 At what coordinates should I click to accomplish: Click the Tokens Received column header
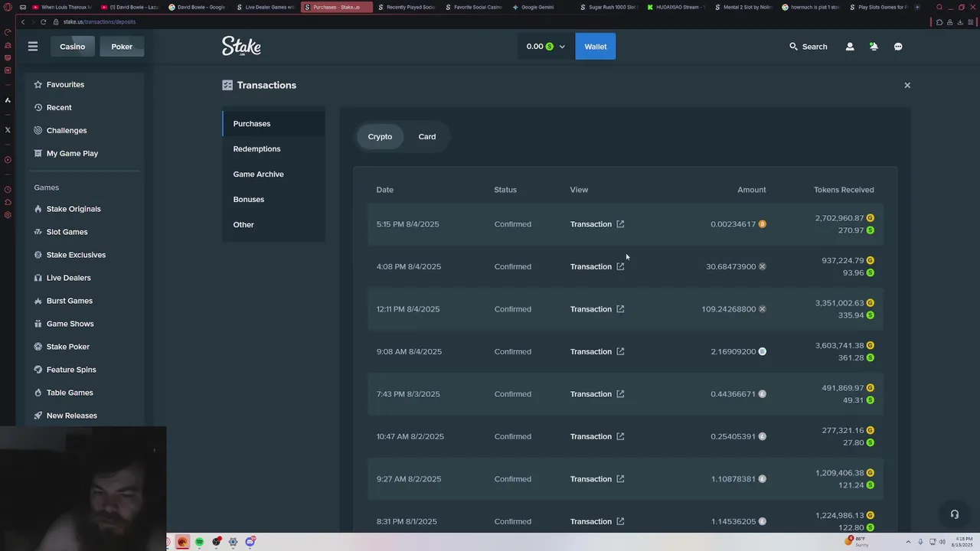pyautogui.click(x=844, y=190)
